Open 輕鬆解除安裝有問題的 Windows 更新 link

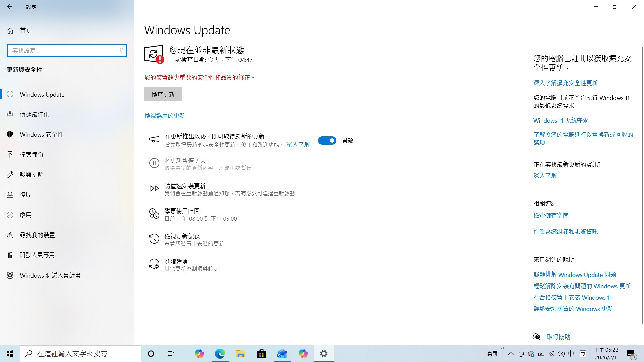[x=582, y=286]
